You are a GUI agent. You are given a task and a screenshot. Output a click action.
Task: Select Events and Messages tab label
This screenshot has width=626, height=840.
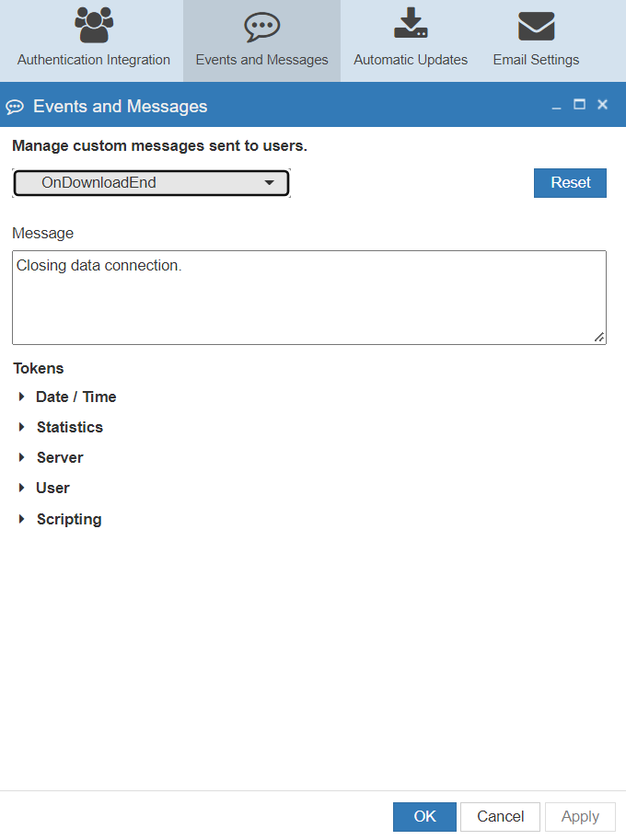click(262, 60)
